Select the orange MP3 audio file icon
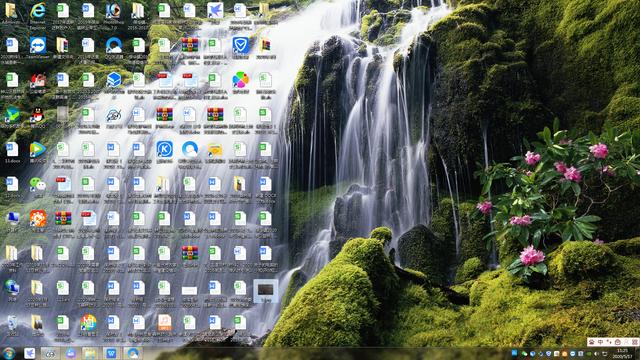This screenshot has width=640, height=360. point(164,322)
